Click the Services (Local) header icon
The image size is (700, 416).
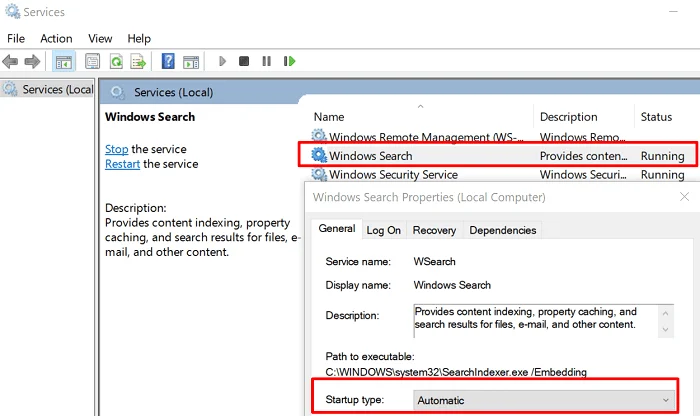[117, 92]
